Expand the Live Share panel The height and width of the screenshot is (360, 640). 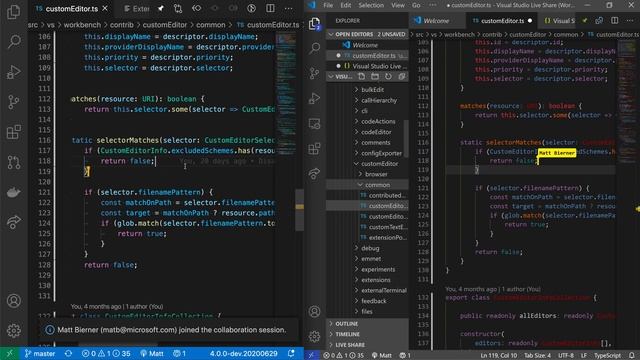point(367,345)
